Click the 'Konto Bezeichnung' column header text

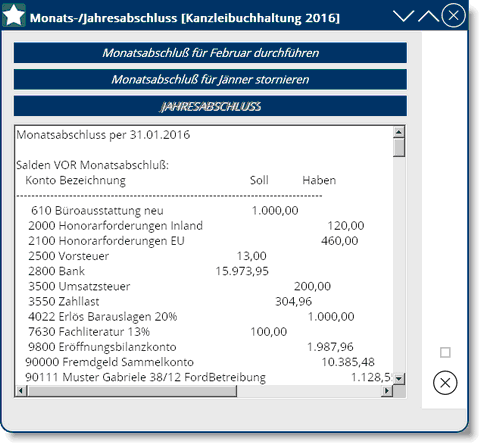[76, 180]
